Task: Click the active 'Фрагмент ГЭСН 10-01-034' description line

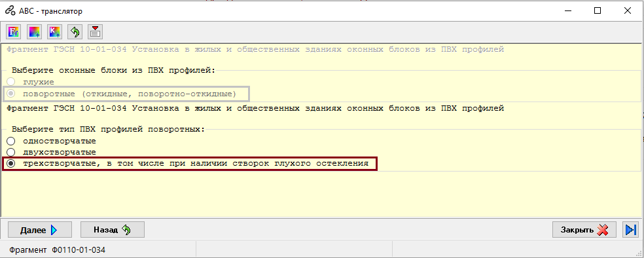Action: 255,109
